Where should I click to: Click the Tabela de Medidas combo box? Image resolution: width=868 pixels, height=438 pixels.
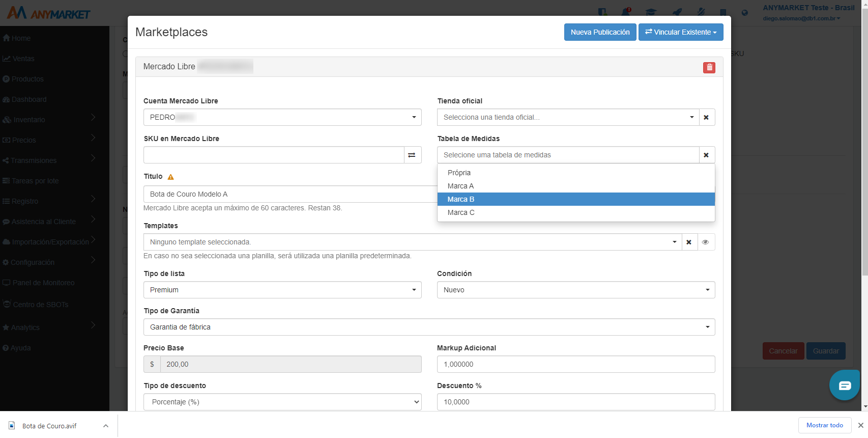[568, 155]
